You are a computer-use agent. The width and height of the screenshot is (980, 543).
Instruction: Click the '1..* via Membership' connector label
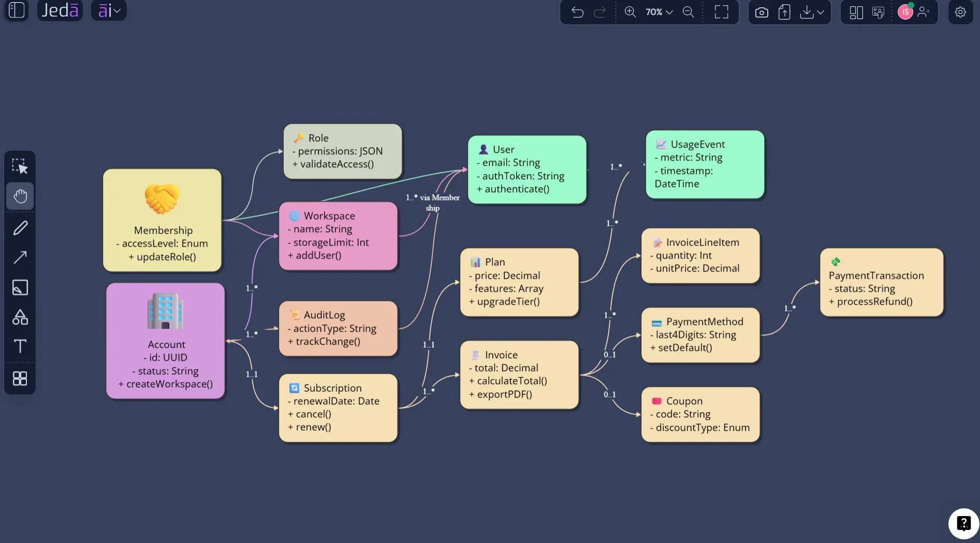tap(433, 203)
